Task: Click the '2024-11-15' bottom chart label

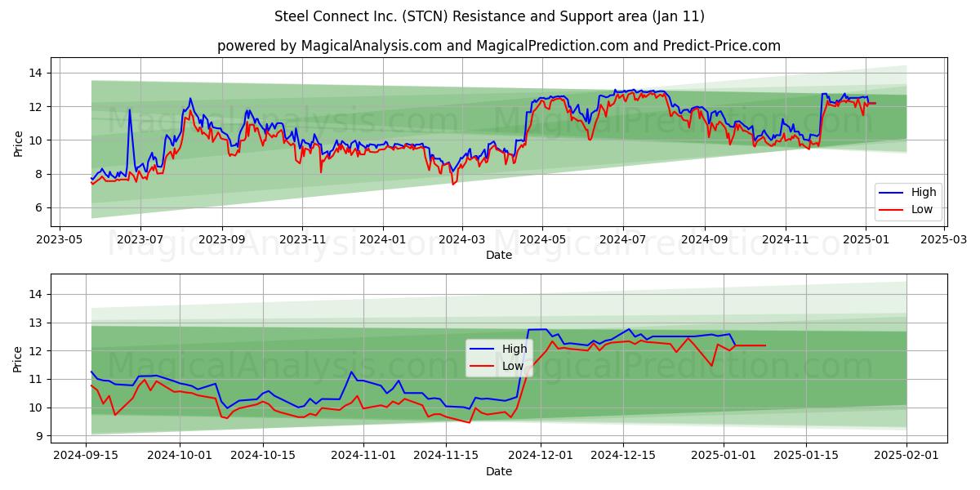Action: [446, 457]
